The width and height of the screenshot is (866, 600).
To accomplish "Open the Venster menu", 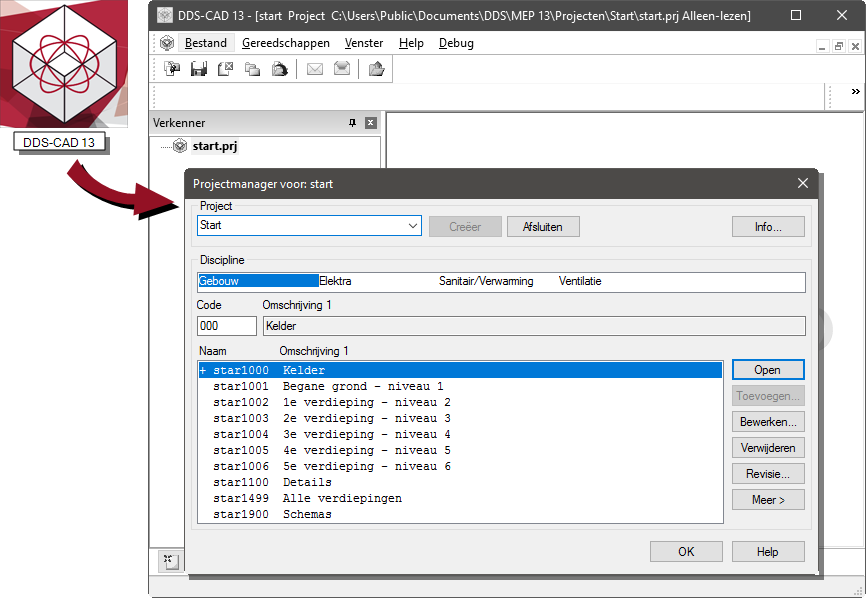I will point(363,43).
